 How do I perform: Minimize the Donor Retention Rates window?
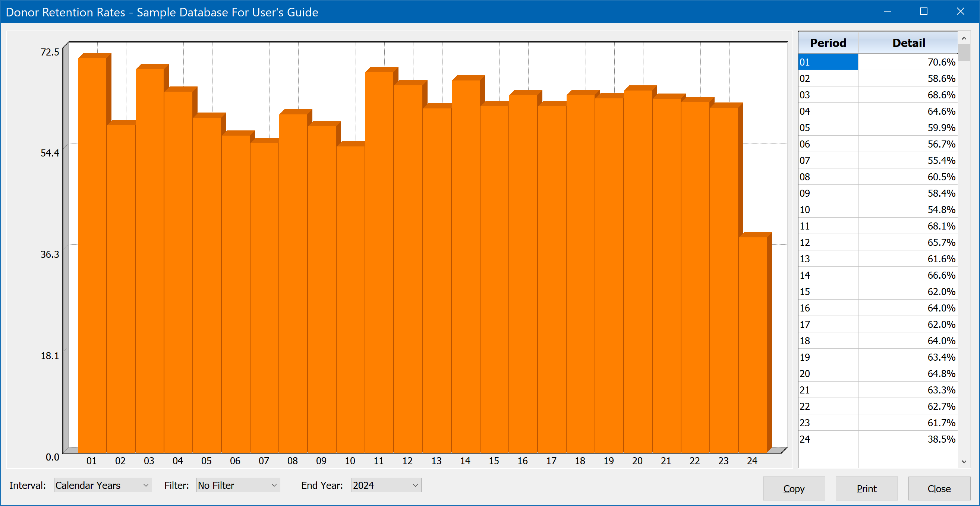(x=887, y=12)
